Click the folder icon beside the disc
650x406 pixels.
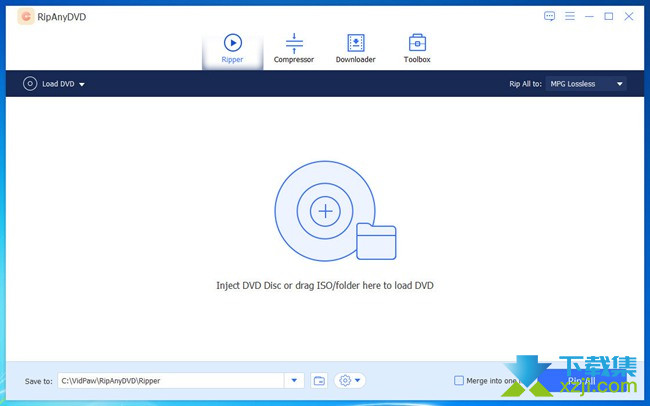pos(376,241)
